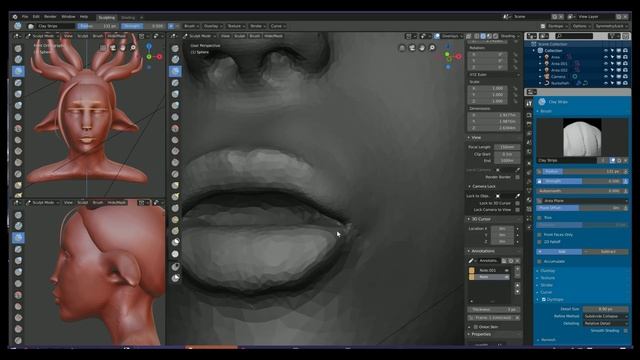
Task: Select the last tool in main viewport toolbar
Action: (175, 278)
